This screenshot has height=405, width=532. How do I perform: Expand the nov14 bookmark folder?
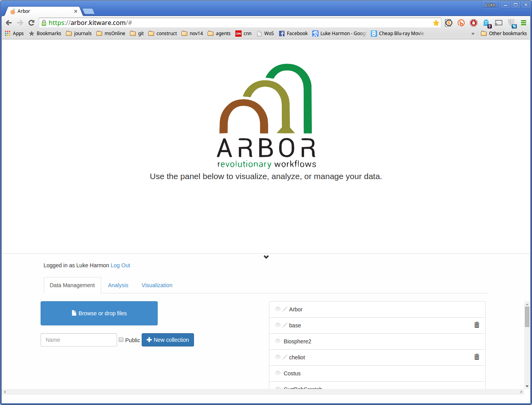click(192, 34)
